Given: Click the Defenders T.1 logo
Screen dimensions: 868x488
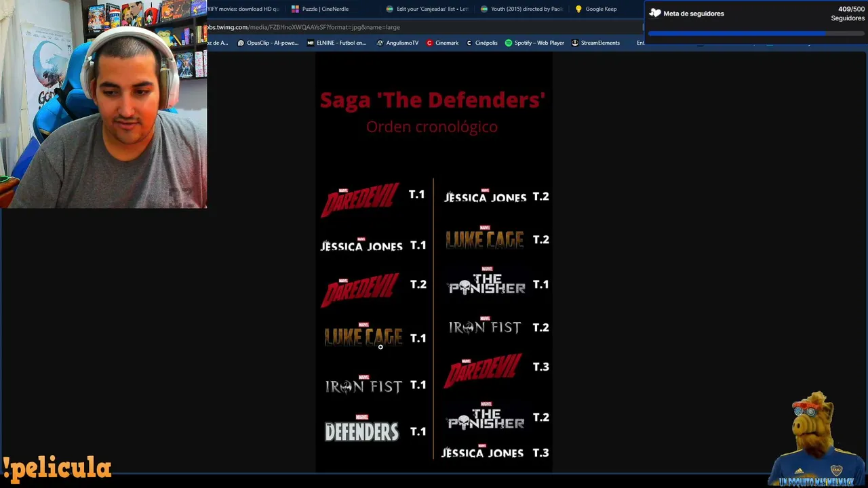Looking at the screenshot, I should (362, 430).
